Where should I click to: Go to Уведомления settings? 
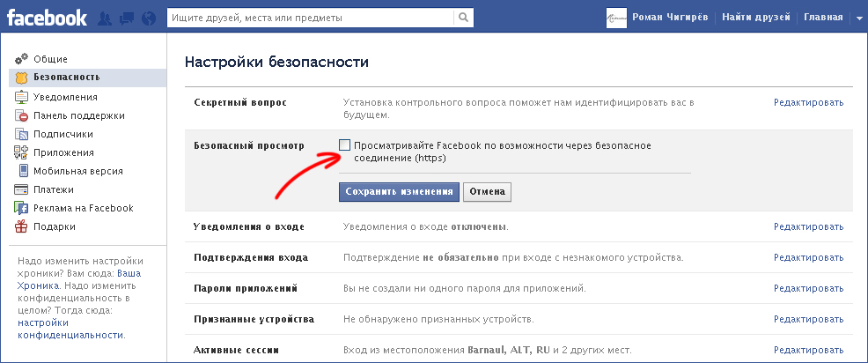point(65,97)
